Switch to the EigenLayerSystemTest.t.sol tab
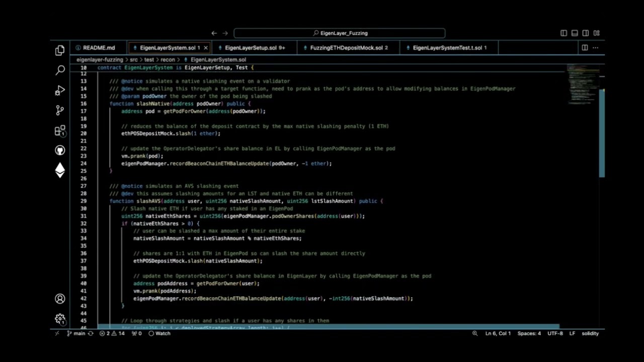This screenshot has width=644, height=362. (x=449, y=48)
